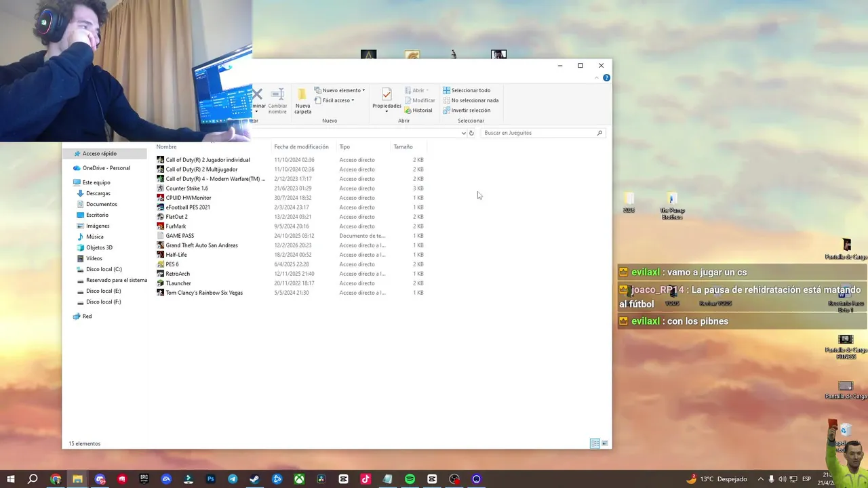The image size is (868, 488).
Task: Choose Seleccionar todo in ribbon
Action: coord(467,90)
